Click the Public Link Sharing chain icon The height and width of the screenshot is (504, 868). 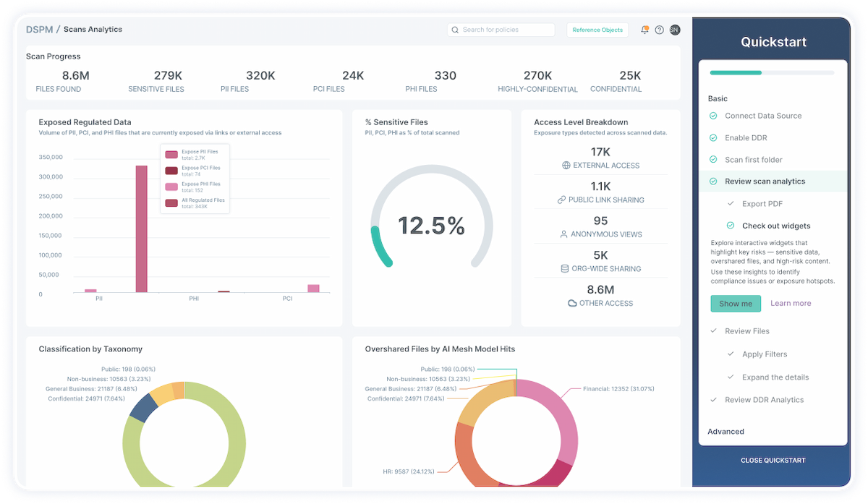pos(561,200)
